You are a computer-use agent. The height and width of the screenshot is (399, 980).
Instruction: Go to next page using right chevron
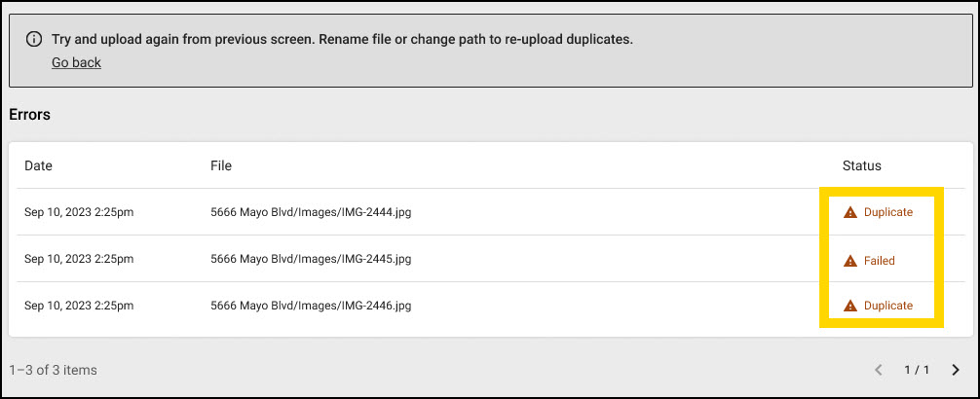[955, 370]
